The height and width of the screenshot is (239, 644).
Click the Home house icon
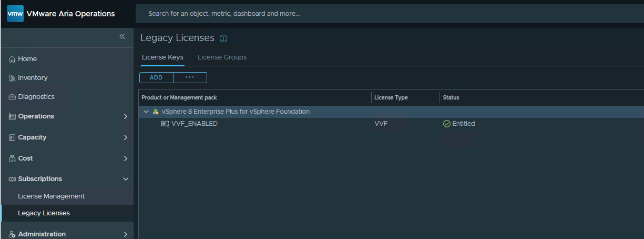(12, 59)
